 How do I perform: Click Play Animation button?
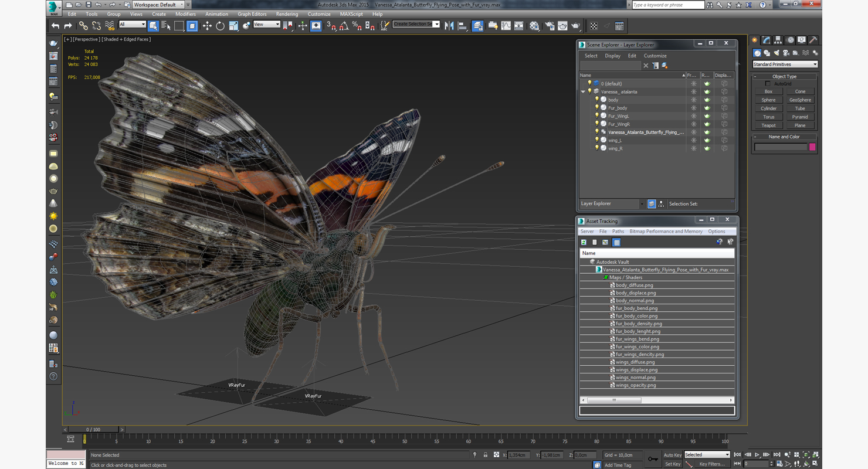[757, 455]
